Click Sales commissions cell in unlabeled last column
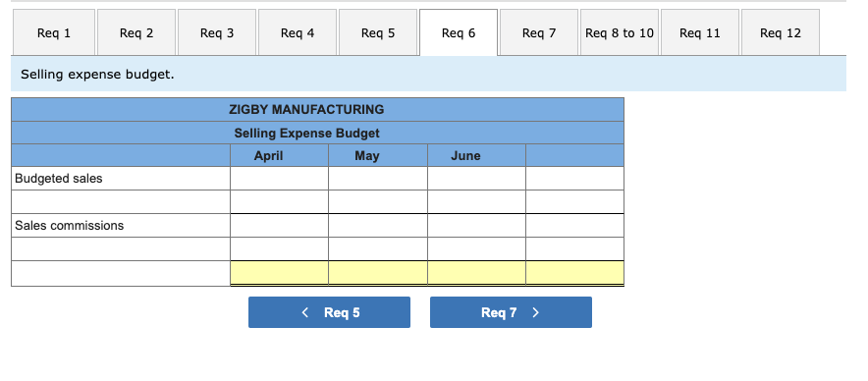868x381 pixels. pyautogui.click(x=575, y=226)
